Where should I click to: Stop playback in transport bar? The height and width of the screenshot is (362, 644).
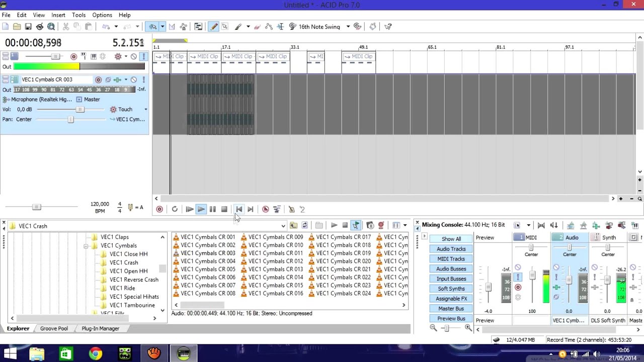(x=224, y=209)
